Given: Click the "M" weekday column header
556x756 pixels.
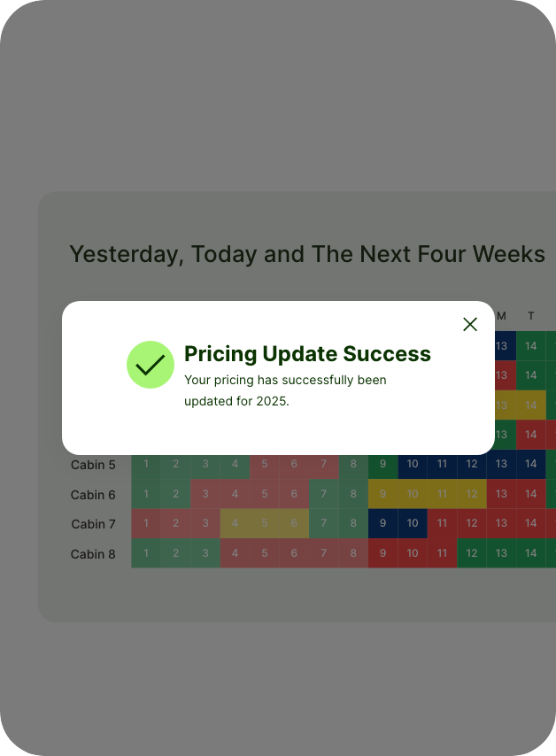Looking at the screenshot, I should 501,316.
